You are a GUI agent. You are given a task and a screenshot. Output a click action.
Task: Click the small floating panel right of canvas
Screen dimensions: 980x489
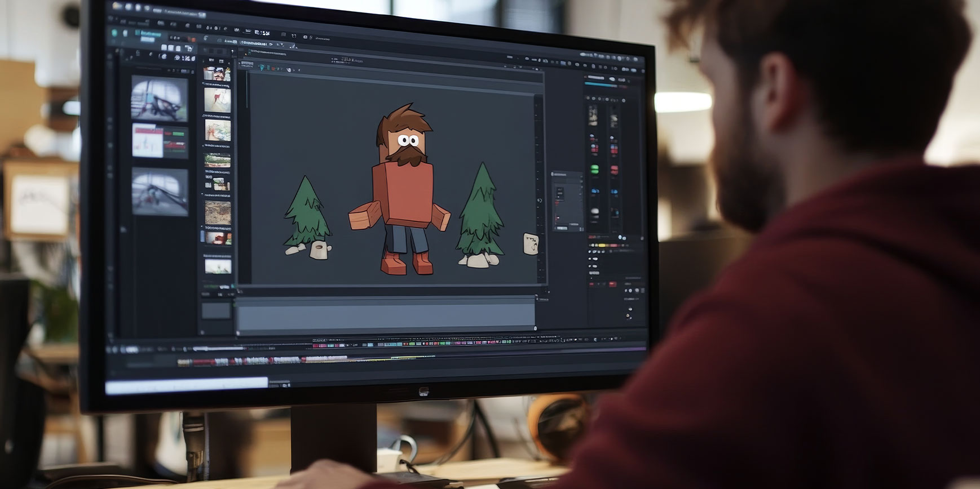pyautogui.click(x=567, y=201)
